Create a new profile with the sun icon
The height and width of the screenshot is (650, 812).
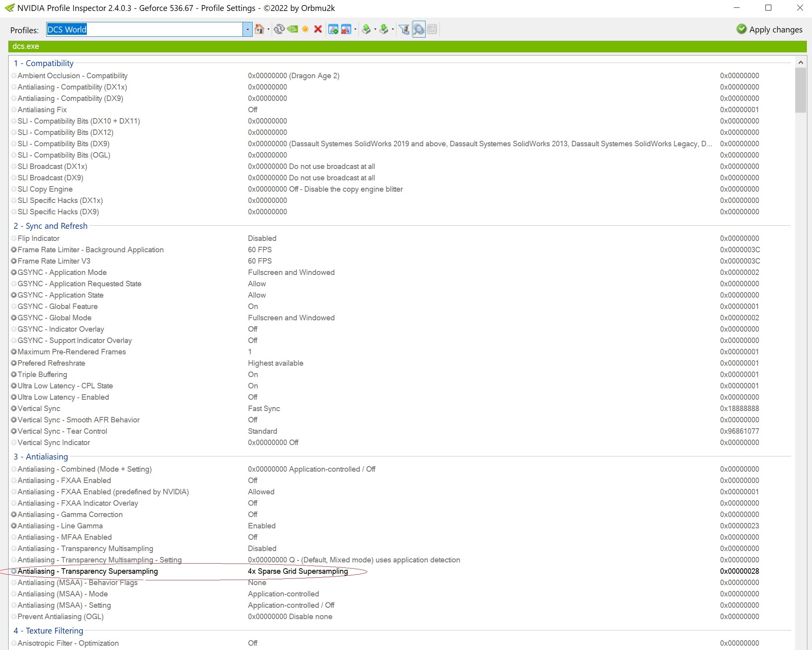click(x=305, y=29)
